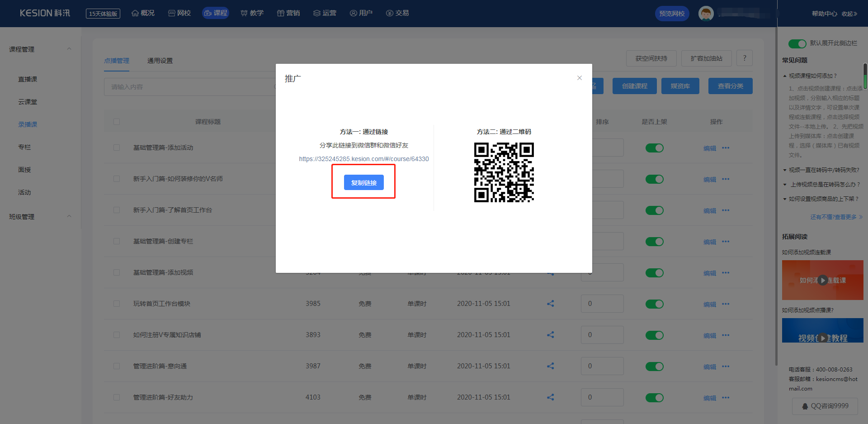Click the share icon for 玩转首页工作台模块 row

tap(550, 304)
